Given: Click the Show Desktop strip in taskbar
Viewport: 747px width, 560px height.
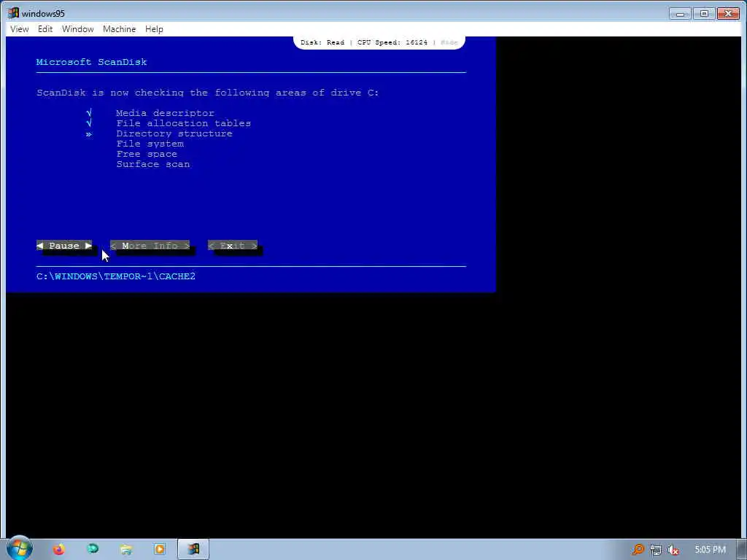Looking at the screenshot, I should 742,550.
